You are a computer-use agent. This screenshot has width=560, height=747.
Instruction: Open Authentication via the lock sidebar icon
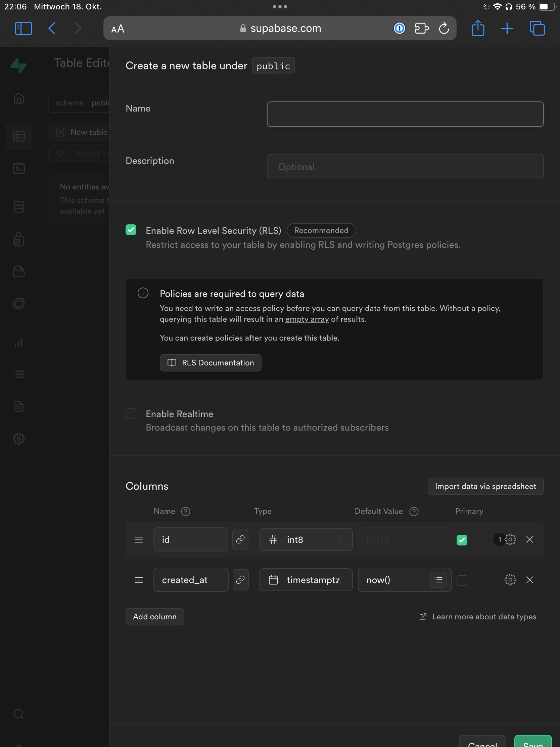click(x=18, y=239)
